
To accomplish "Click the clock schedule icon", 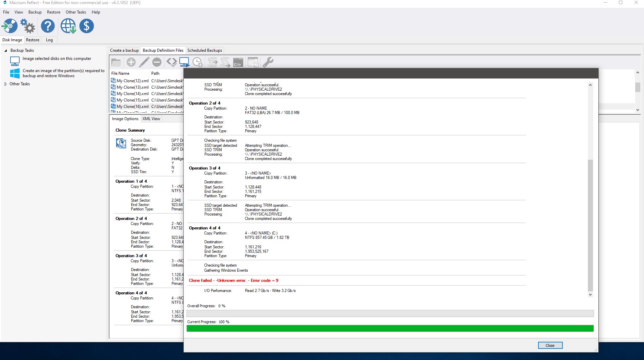I will click(x=197, y=62).
